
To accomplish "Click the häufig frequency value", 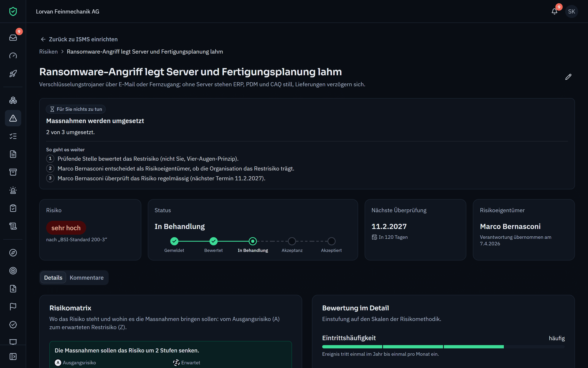I will pyautogui.click(x=557, y=338).
